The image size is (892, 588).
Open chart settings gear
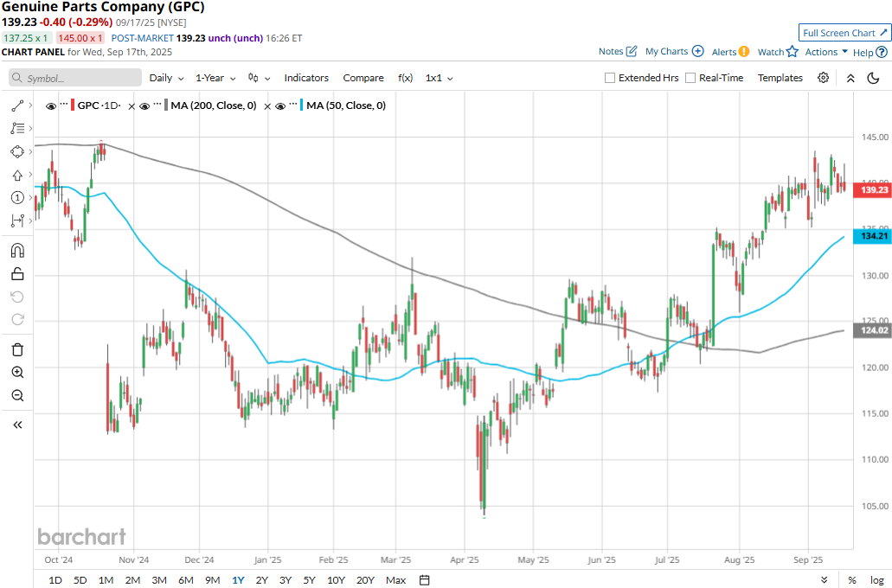pyautogui.click(x=823, y=78)
